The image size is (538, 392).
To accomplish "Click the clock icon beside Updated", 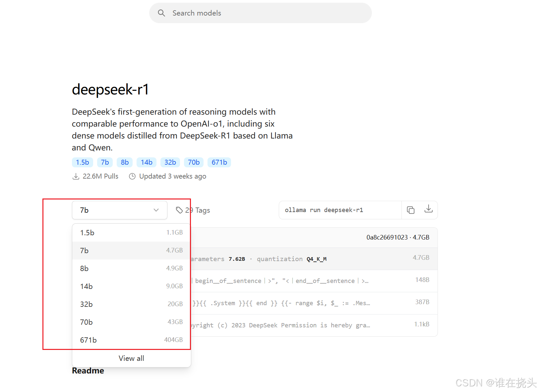I will coord(132,176).
